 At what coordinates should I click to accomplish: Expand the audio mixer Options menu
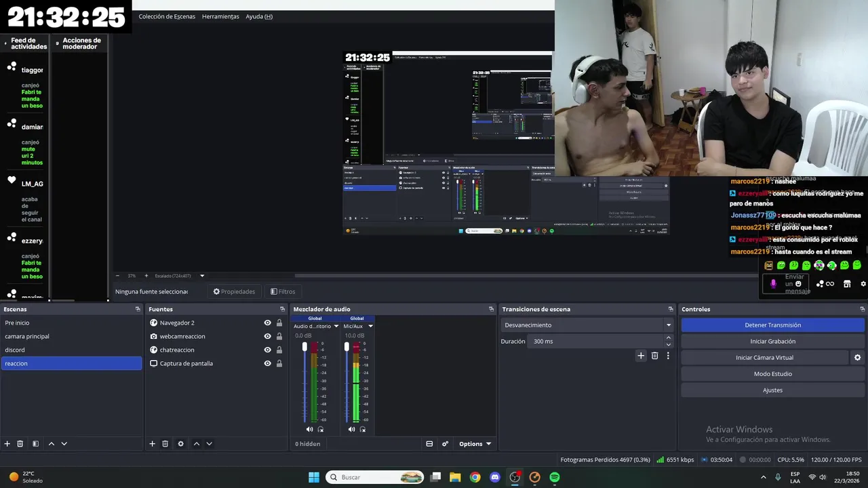pyautogui.click(x=475, y=444)
